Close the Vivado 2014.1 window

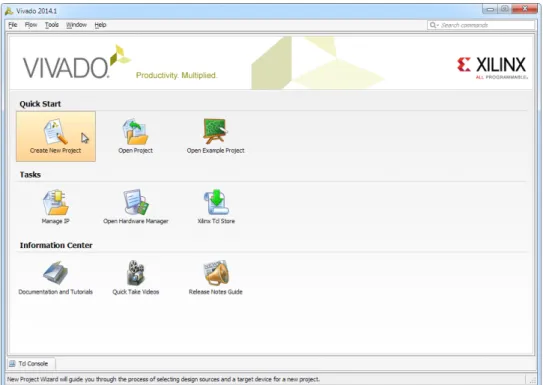tap(524, 9)
